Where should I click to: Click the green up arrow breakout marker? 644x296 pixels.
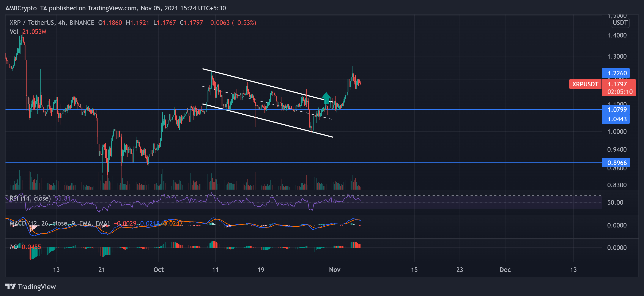point(326,98)
